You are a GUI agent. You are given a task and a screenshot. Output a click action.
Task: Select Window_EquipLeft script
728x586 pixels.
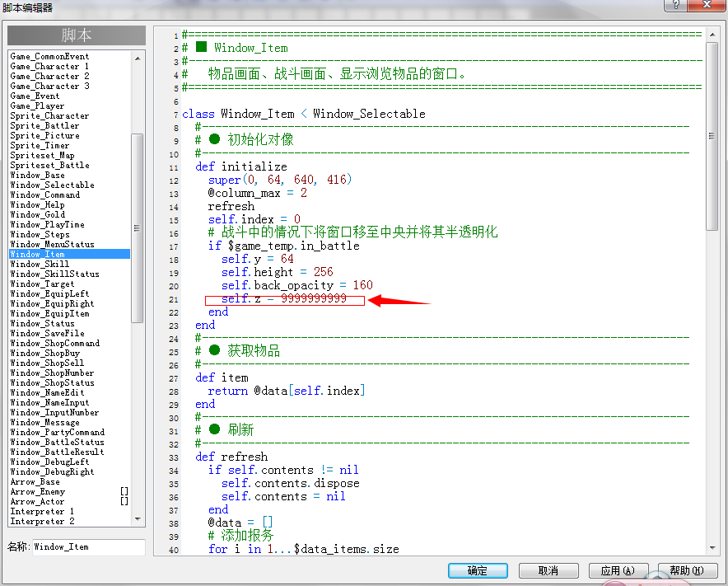tap(49, 293)
